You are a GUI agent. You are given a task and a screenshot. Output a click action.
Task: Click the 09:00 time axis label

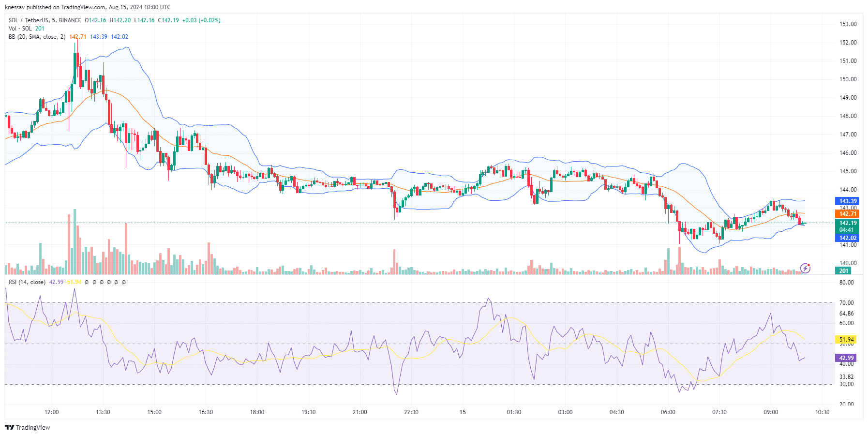(771, 412)
